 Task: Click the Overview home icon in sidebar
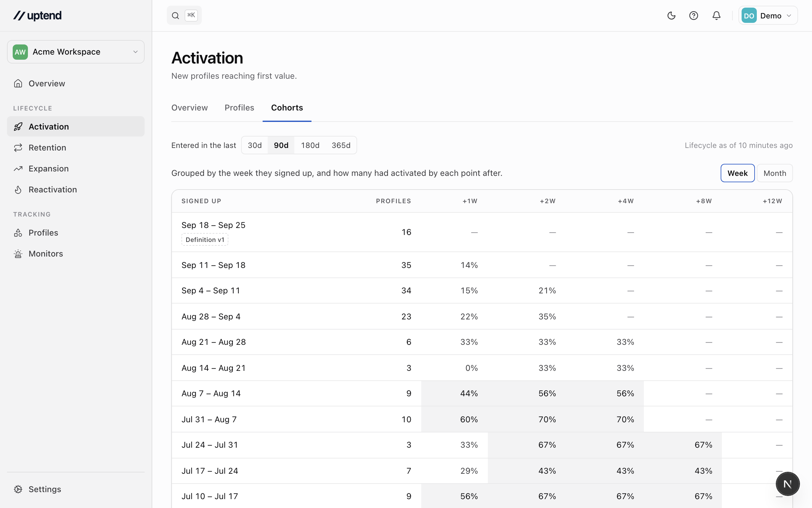coord(18,83)
